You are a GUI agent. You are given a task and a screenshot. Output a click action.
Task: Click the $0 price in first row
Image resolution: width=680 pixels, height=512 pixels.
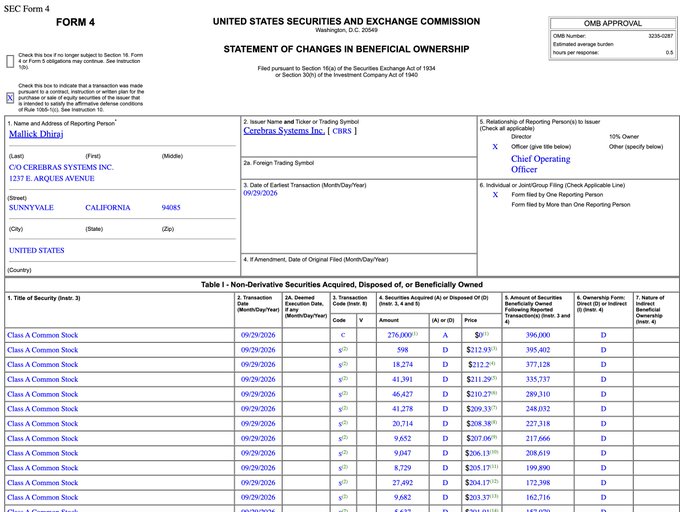481,335
